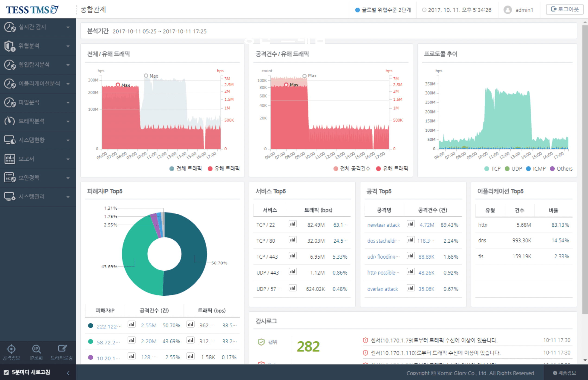Viewport: 588px width, 380px height.
Task: Toggle 유해 트래픽 legend in first chart
Action: point(224,168)
